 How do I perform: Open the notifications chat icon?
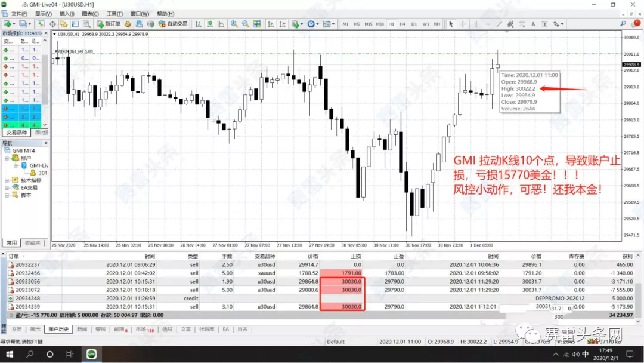tap(637, 23)
